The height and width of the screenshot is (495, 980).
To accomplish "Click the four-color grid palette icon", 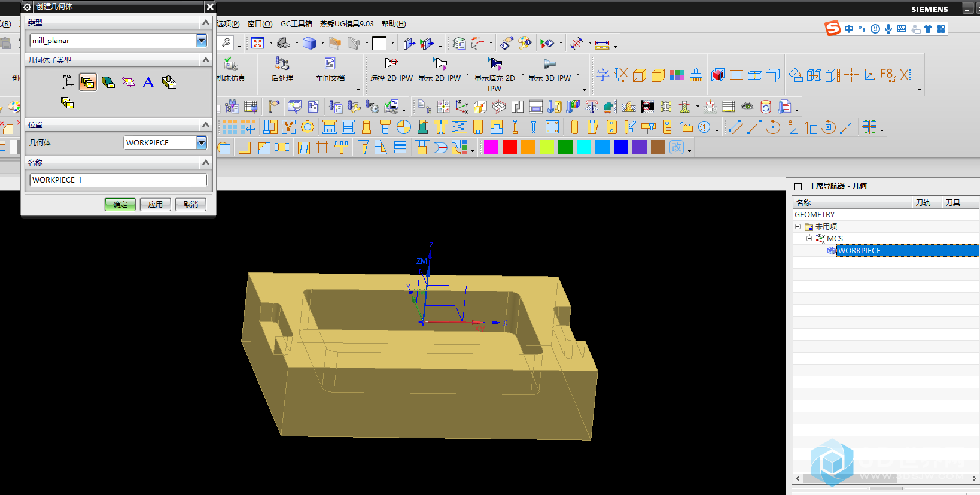I will [x=677, y=75].
